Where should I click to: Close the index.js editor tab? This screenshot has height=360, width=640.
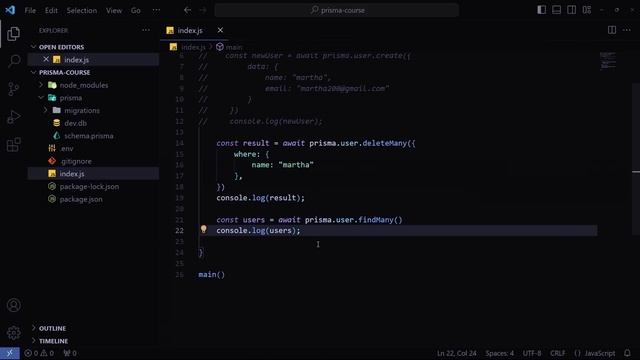[220, 30]
